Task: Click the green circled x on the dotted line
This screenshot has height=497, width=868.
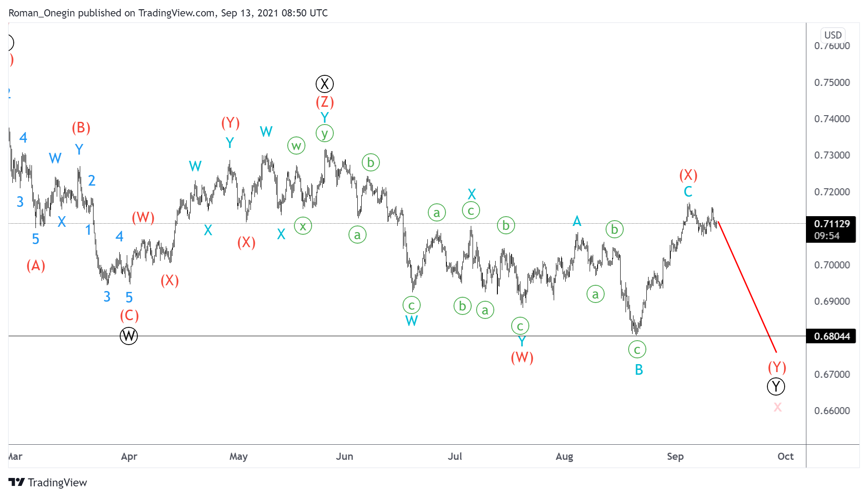Action: click(x=303, y=226)
